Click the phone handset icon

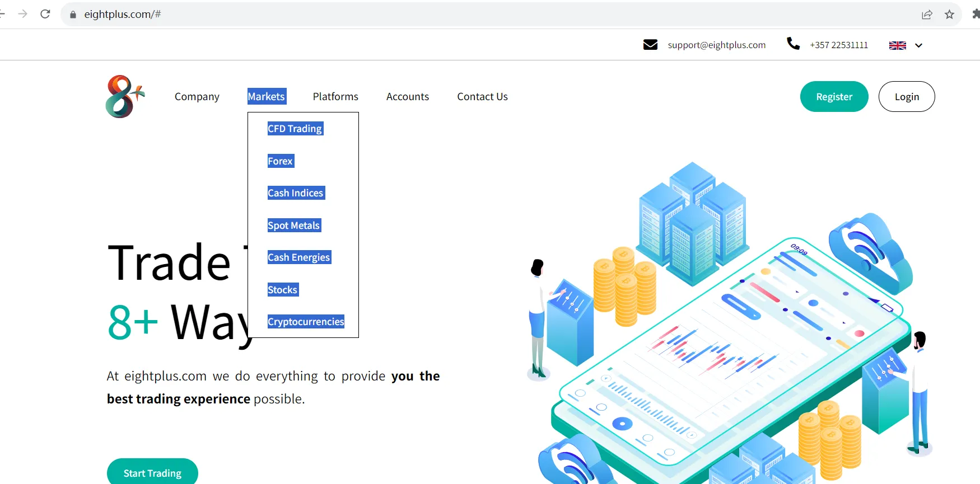click(793, 44)
